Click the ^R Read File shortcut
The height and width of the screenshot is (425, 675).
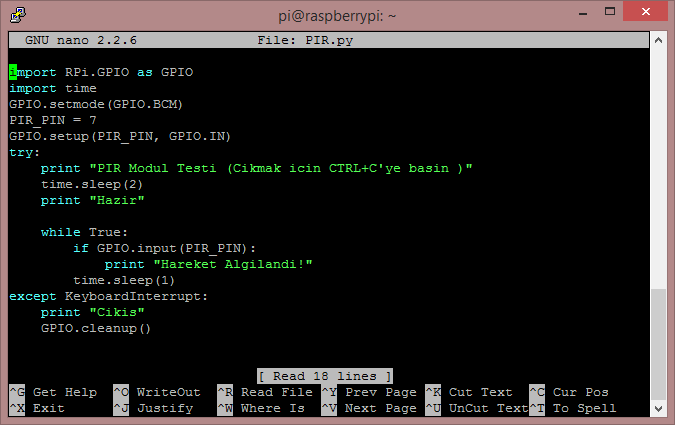[265, 392]
